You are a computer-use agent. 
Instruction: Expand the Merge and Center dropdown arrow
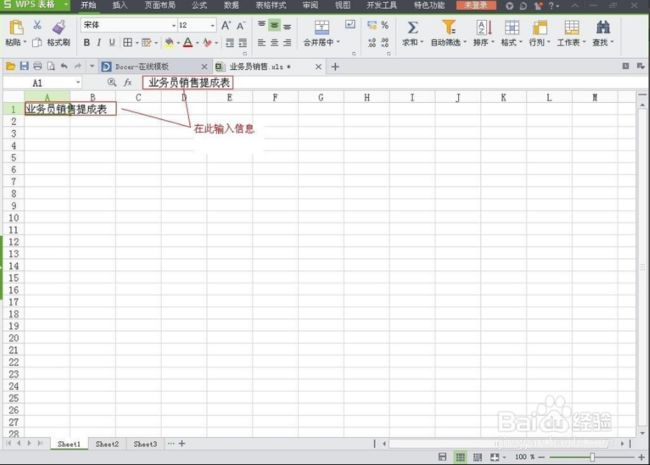point(338,42)
